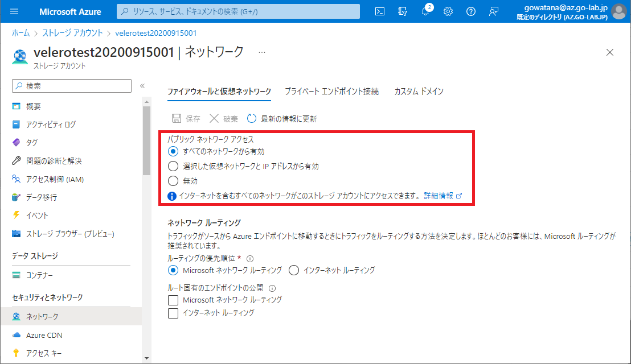Switch to ファイアウォールと仮想ネットワーク tab

pos(219,92)
